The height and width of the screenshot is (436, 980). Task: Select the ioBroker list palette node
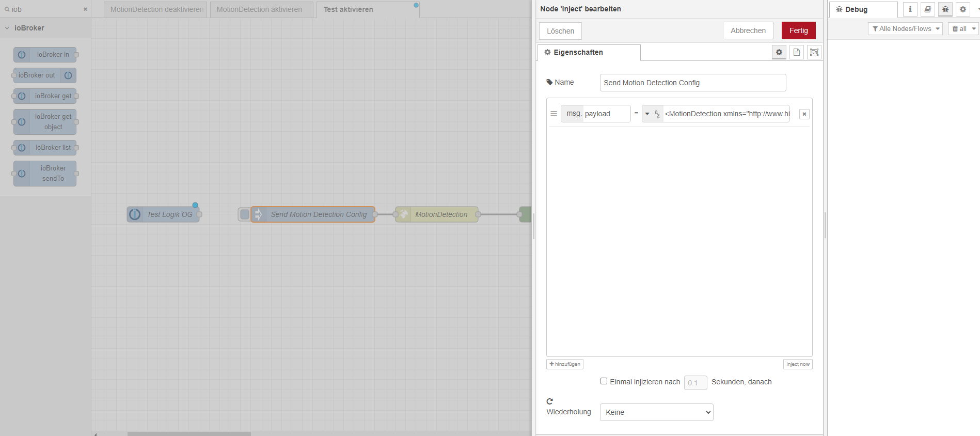point(45,148)
